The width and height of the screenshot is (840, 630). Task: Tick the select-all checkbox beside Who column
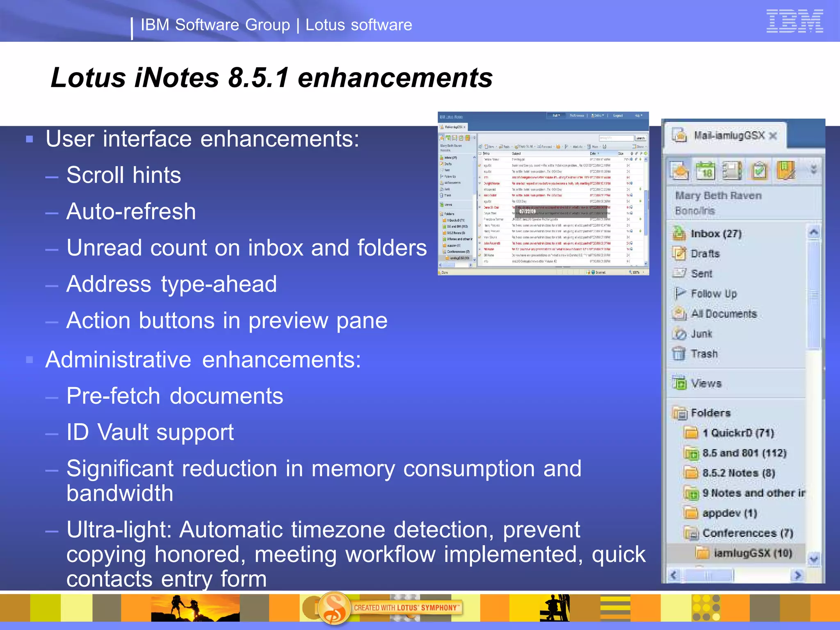point(480,153)
